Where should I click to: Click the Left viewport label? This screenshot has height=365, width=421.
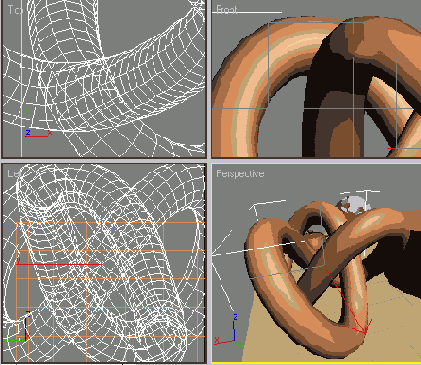[x=14, y=173]
